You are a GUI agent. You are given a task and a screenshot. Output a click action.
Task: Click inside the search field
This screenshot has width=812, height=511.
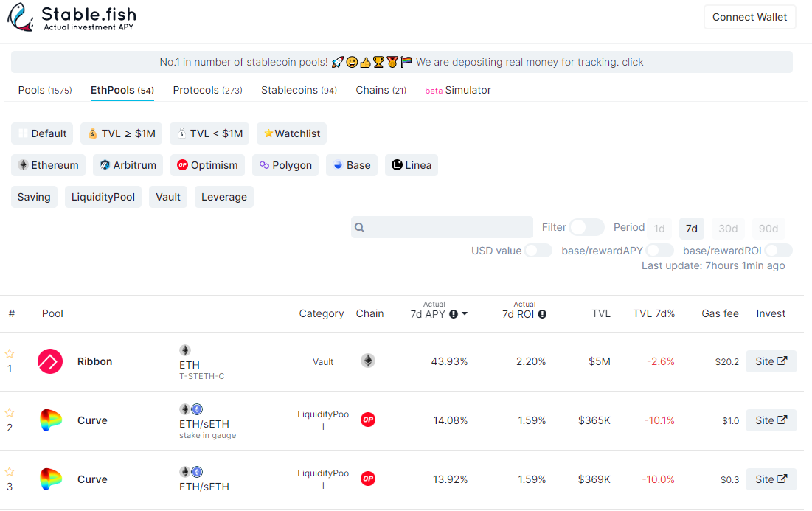pos(442,227)
